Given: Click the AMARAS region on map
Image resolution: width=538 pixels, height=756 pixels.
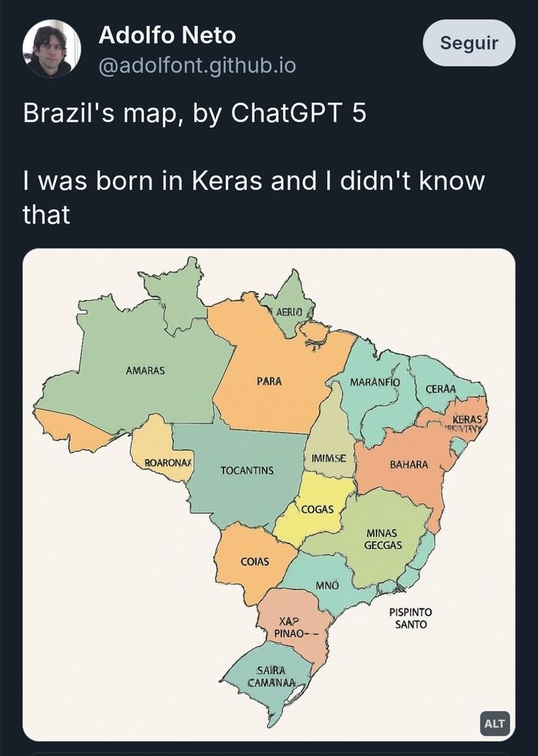Looking at the screenshot, I should pyautogui.click(x=145, y=370).
